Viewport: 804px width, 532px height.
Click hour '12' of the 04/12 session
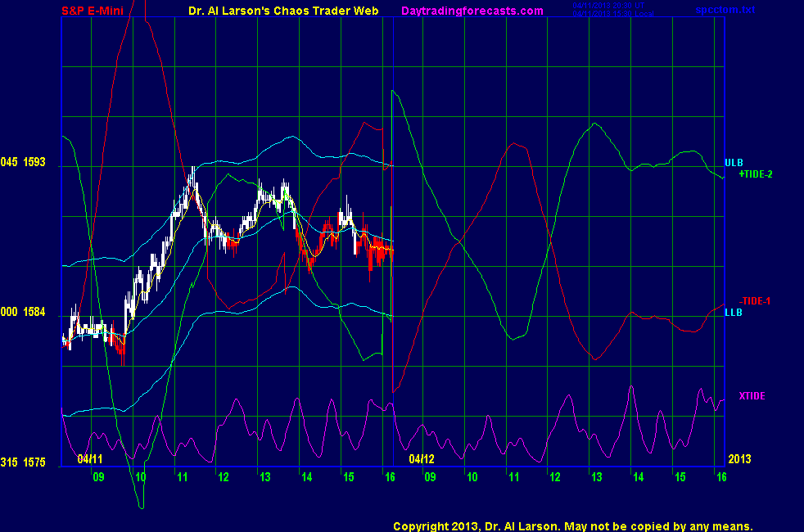[x=555, y=477]
